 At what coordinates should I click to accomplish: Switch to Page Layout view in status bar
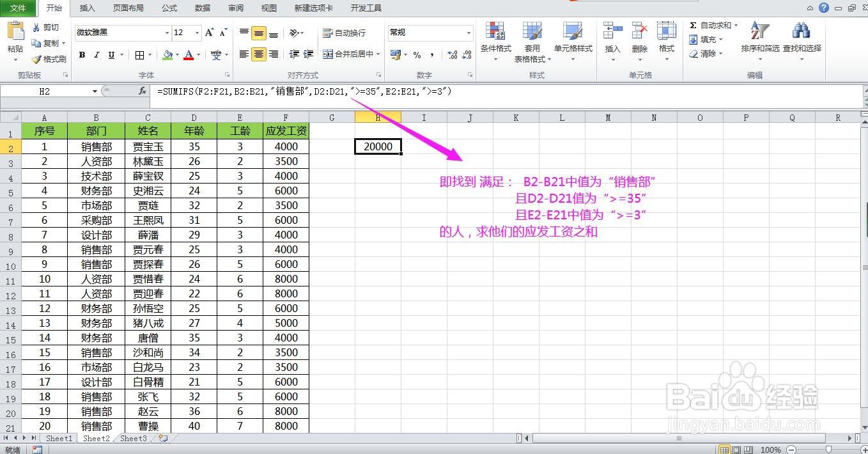736,450
